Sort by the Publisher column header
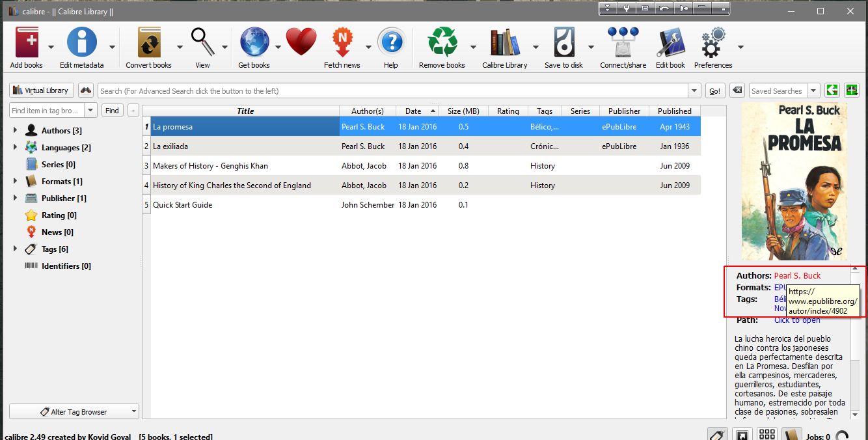This screenshot has height=440, width=868. (x=625, y=111)
